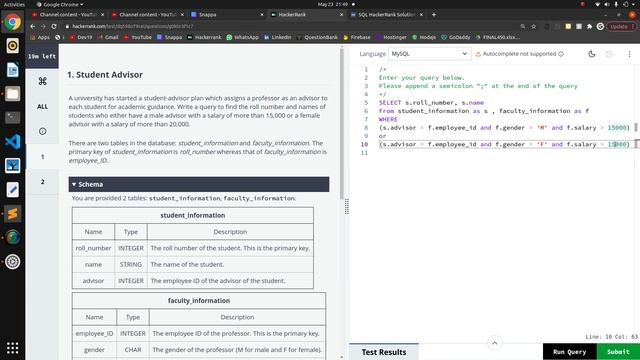The height and width of the screenshot is (360, 640).
Task: Open the Test Results tab
Action: [x=384, y=352]
